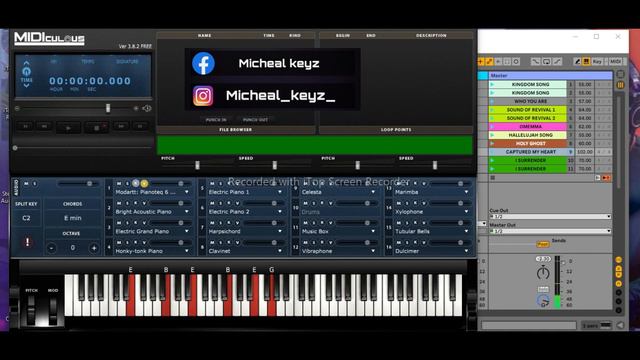
Task: Open the Modartt Pianoteq 6 instrument dropdown
Action: (187, 192)
